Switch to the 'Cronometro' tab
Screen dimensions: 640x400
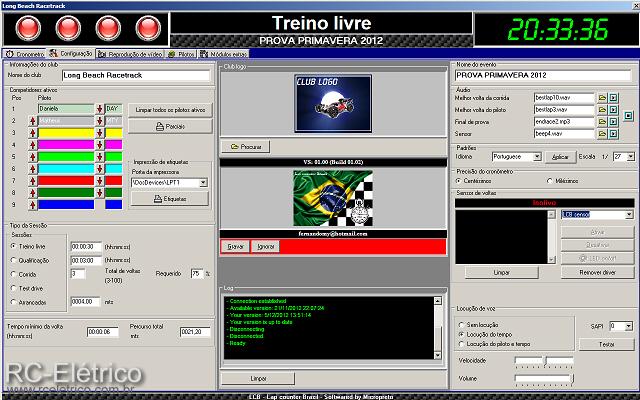pyautogui.click(x=24, y=54)
